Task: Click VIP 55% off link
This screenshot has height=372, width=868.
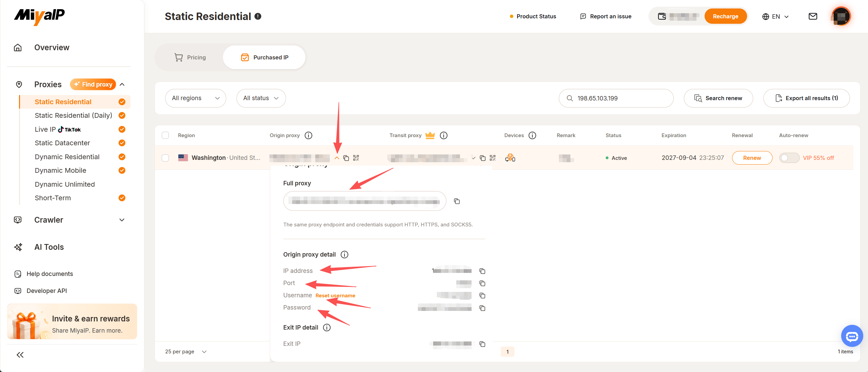Action: coord(818,158)
